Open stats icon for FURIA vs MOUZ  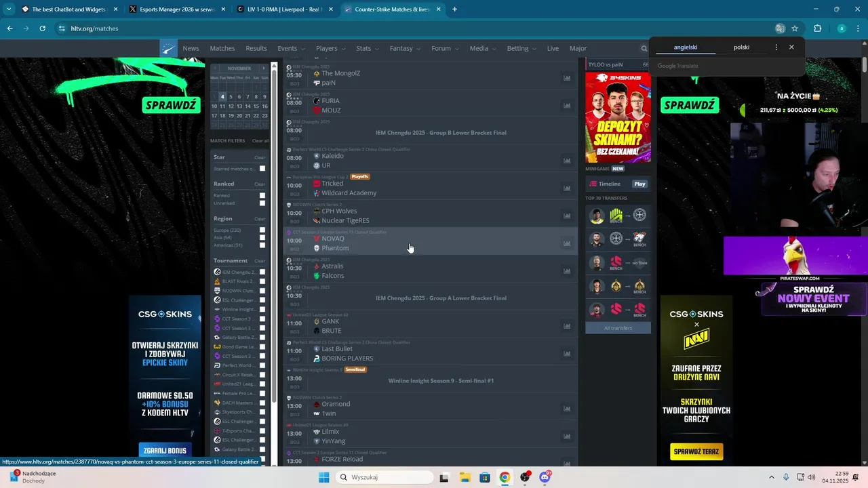tap(567, 106)
